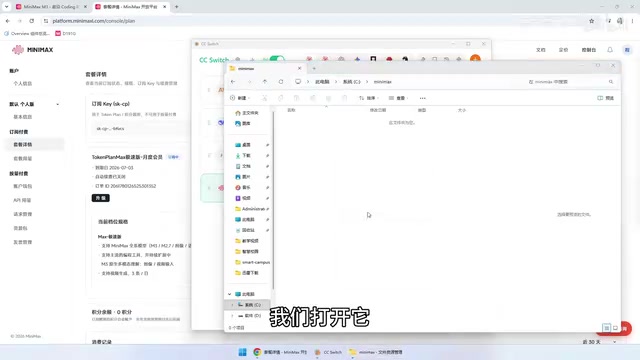The image size is (640, 360).
Task: Expand the System (C:) drive node in Explorer tree
Action: [233, 305]
